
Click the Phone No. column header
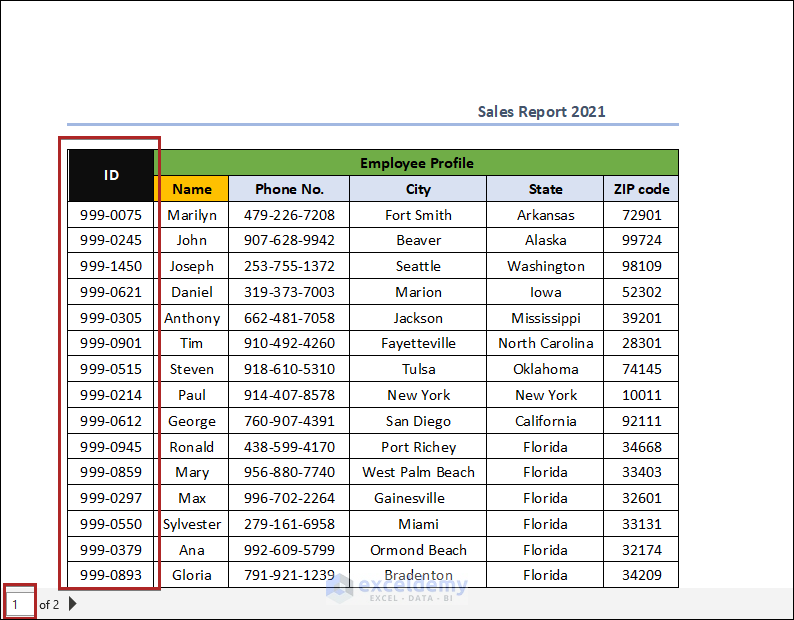(289, 189)
